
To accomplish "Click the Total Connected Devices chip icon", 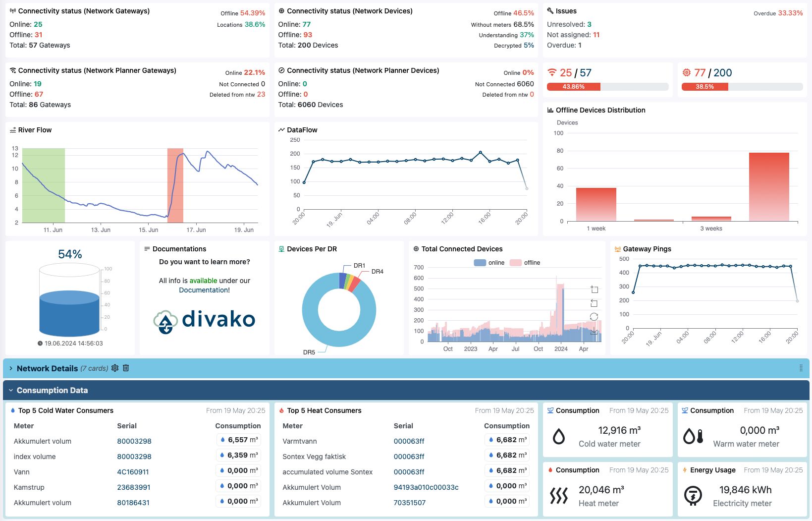I will pyautogui.click(x=416, y=249).
